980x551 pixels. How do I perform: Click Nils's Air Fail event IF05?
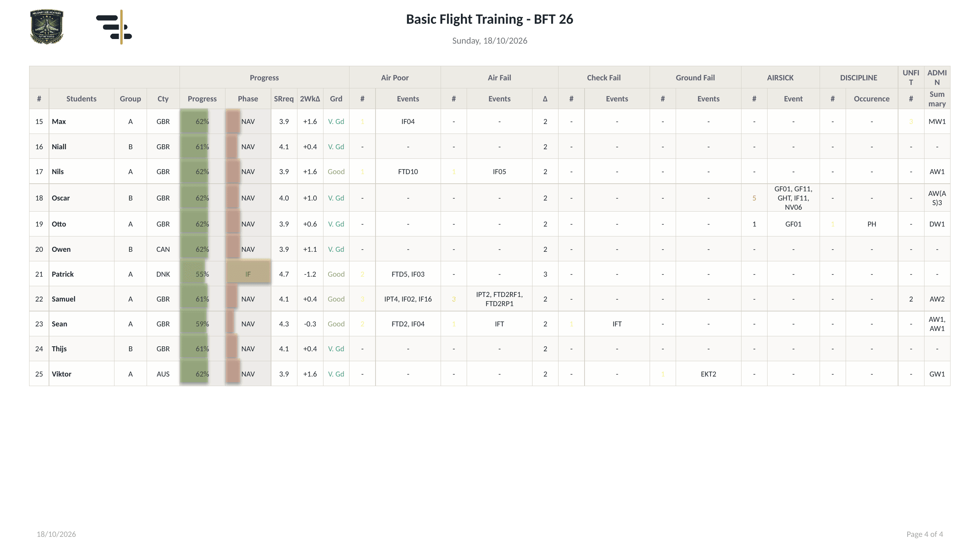(500, 172)
